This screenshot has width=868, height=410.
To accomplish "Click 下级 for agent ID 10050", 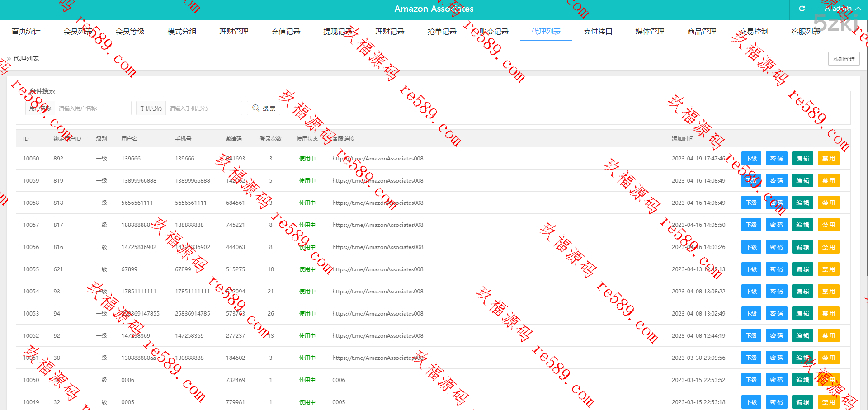I will pyautogui.click(x=751, y=380).
